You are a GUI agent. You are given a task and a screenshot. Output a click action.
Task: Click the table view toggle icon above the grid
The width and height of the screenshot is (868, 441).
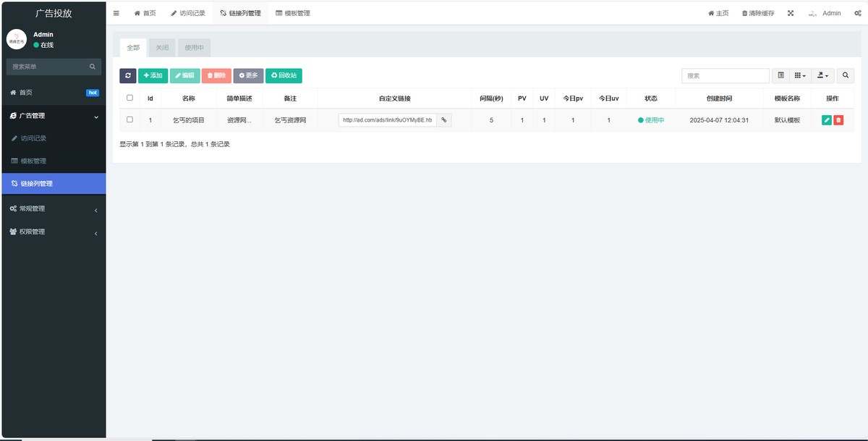click(782, 75)
